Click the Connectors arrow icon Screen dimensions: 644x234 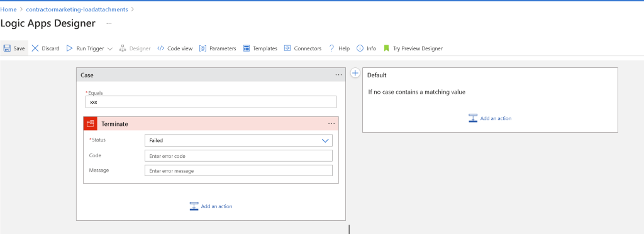click(x=287, y=48)
